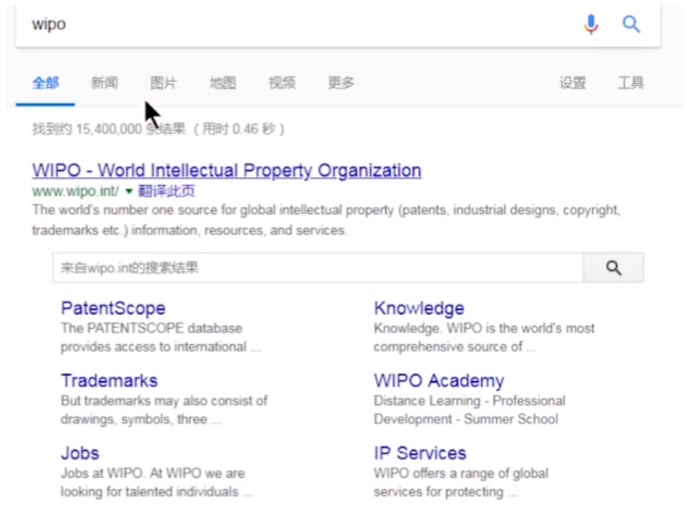The width and height of the screenshot is (691, 524).
Task: Open the 工具 (Tools) options
Action: coord(630,83)
